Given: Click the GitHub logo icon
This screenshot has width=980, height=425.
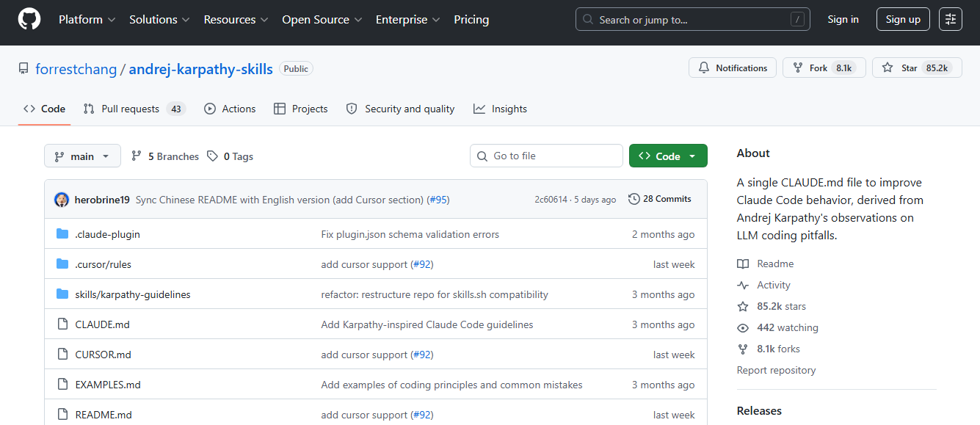Looking at the screenshot, I should coord(29,20).
